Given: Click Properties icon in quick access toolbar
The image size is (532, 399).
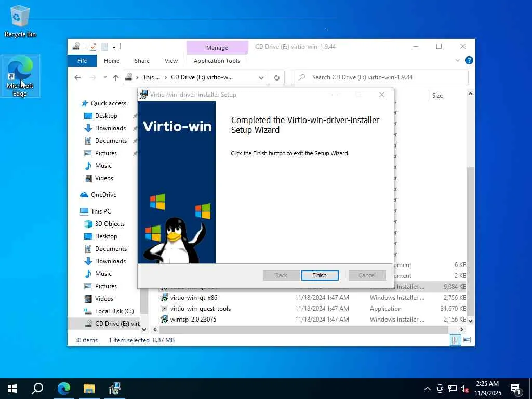Looking at the screenshot, I should pos(93,46).
